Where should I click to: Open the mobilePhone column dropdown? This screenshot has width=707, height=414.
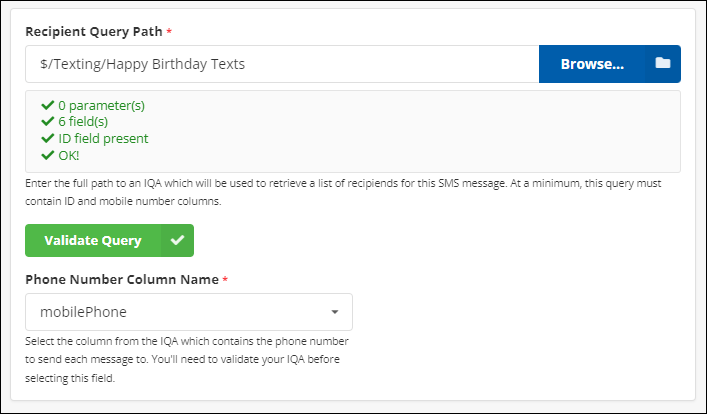tap(188, 311)
